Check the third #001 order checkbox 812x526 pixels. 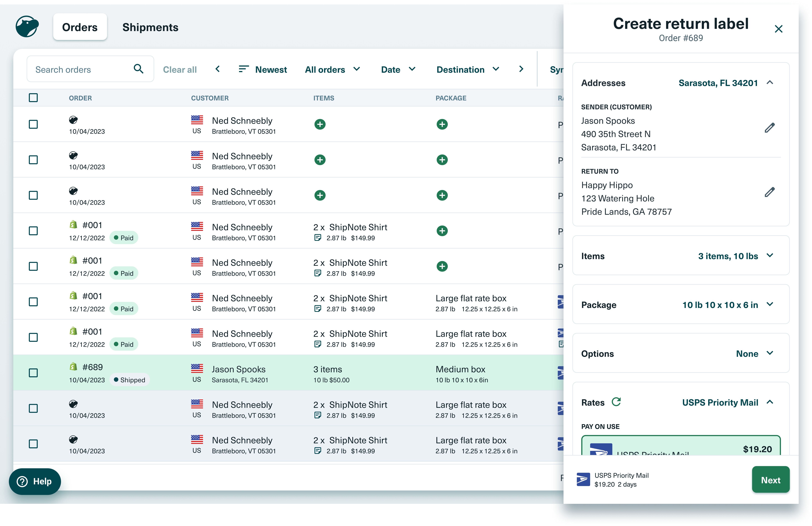[33, 302]
